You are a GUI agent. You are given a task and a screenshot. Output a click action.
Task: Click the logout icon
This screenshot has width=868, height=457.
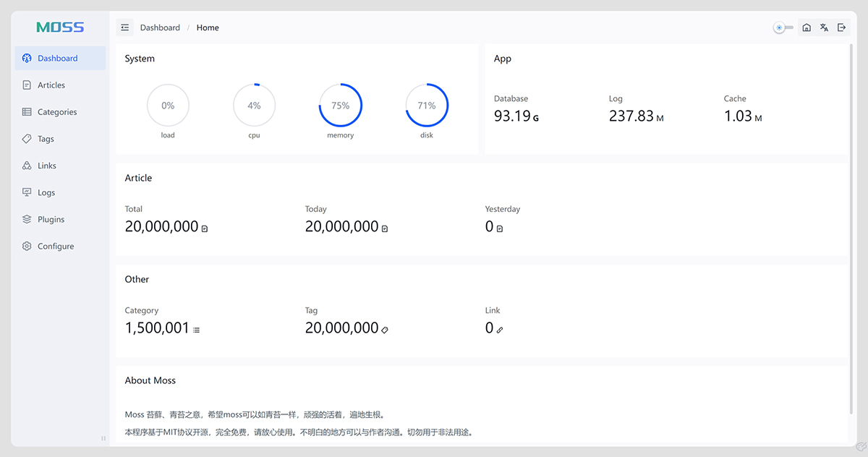click(x=841, y=27)
